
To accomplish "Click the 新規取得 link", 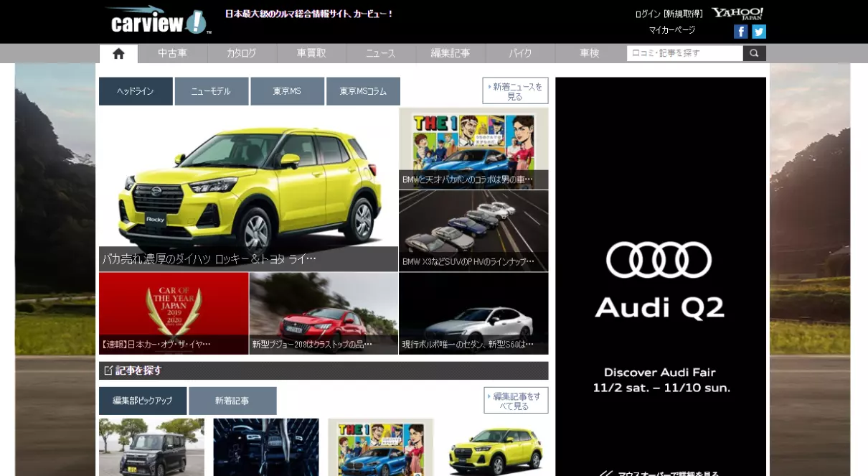I will pos(683,14).
